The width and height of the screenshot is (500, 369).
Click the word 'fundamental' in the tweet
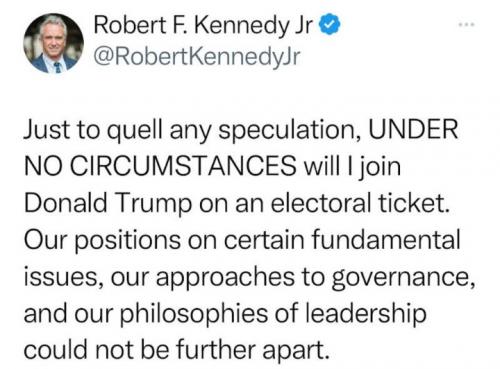point(385,239)
